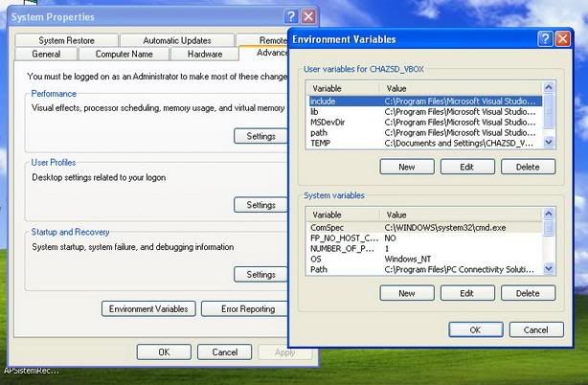Click Edit under User variables

point(466,167)
